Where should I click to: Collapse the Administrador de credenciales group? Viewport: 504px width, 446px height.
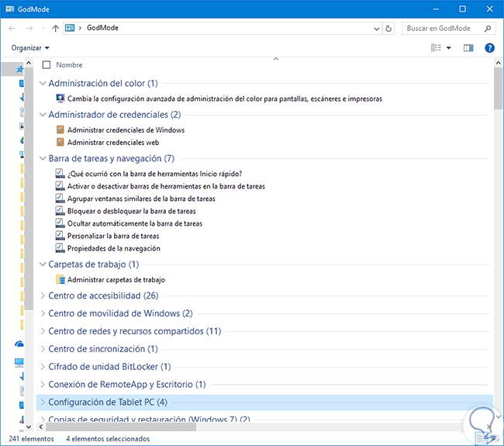coord(43,115)
